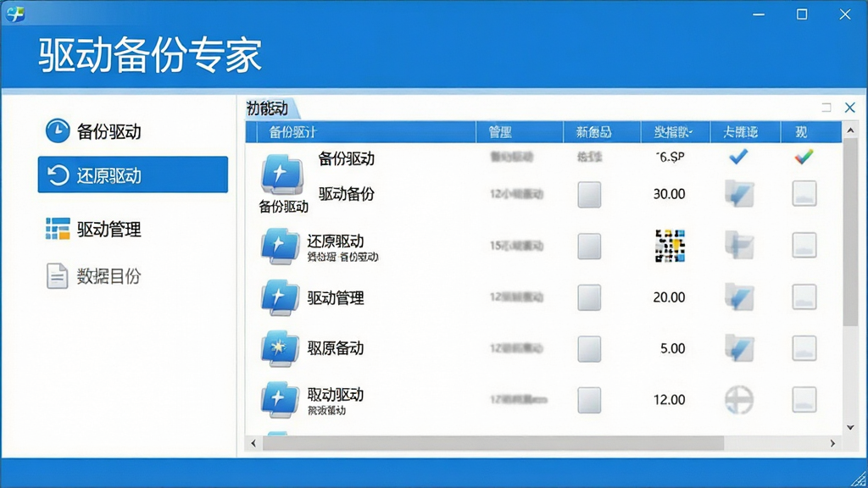868x488 pixels.
Task: Click the vertical scrollbar up arrow
Action: (x=850, y=130)
